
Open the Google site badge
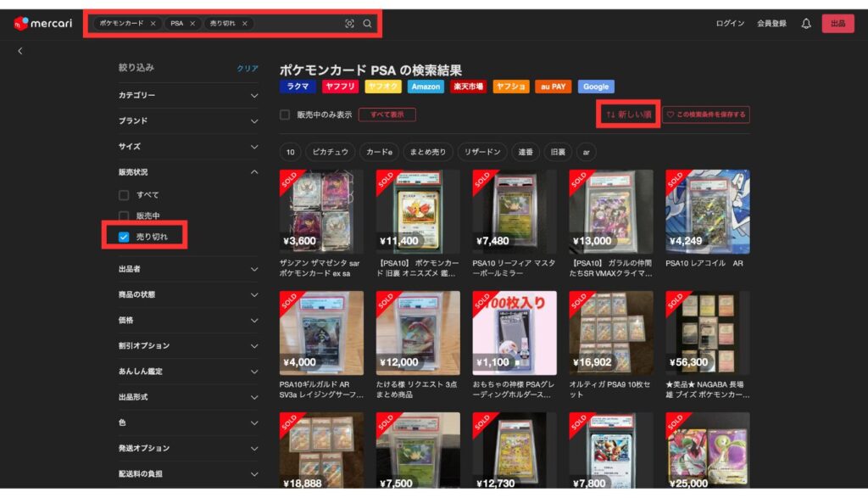coord(596,87)
